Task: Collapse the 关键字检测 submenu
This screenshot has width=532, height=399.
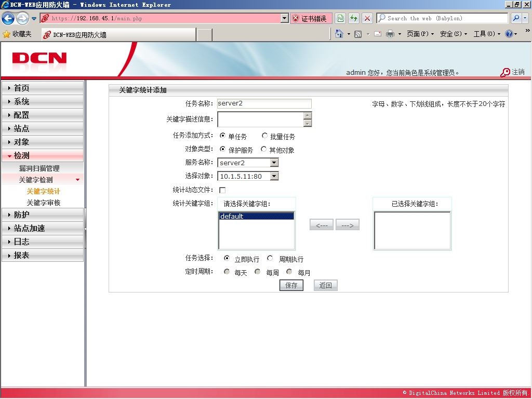Action: point(43,180)
